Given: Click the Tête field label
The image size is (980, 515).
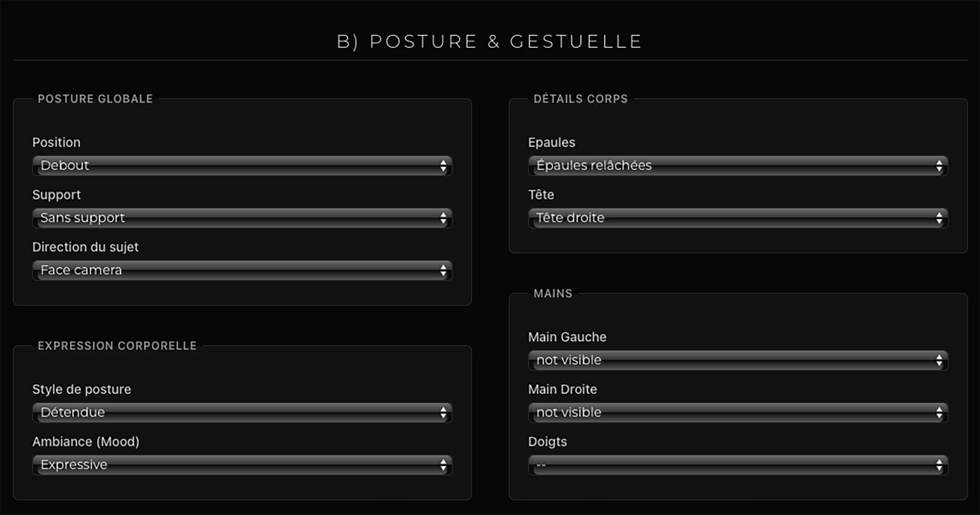Looking at the screenshot, I should (541, 195).
